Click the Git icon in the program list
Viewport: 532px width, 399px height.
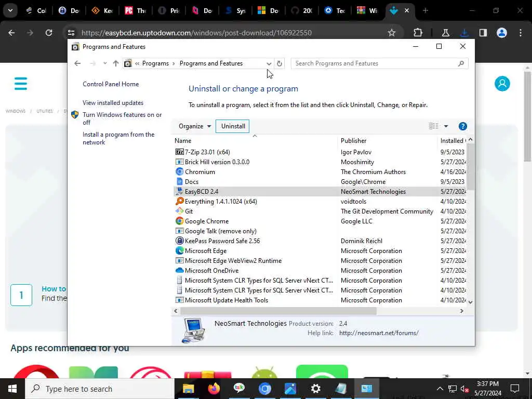tap(179, 211)
